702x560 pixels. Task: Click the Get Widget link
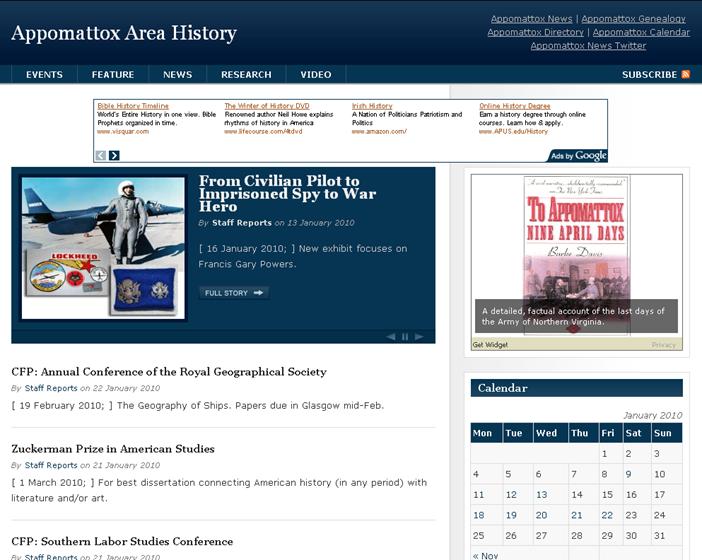coord(490,345)
